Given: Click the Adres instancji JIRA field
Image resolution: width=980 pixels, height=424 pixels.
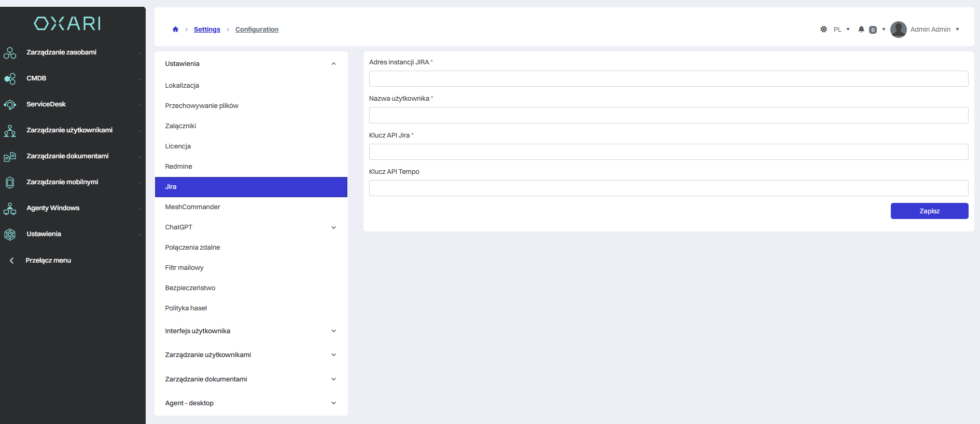Looking at the screenshot, I should pyautogui.click(x=668, y=79).
